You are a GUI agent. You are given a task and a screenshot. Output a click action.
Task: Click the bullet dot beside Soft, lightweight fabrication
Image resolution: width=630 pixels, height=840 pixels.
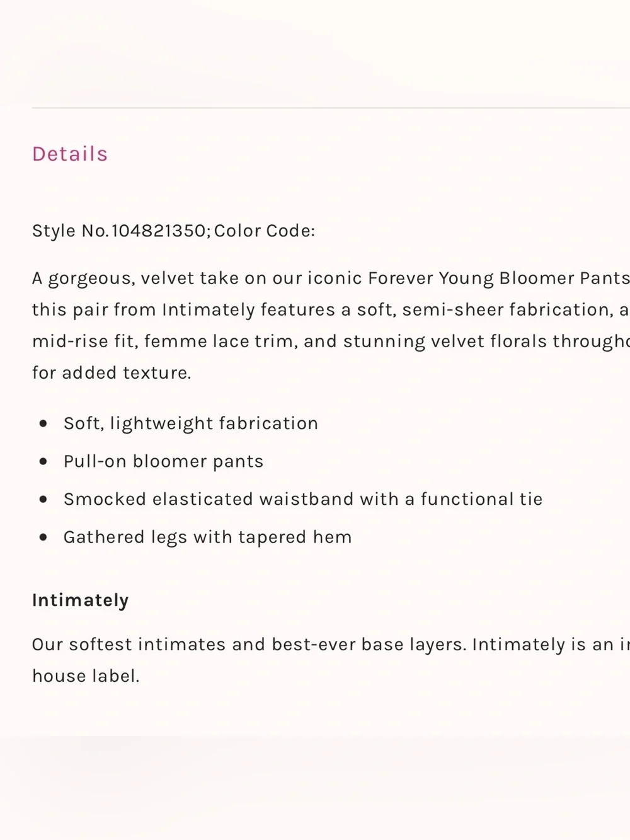click(43, 423)
